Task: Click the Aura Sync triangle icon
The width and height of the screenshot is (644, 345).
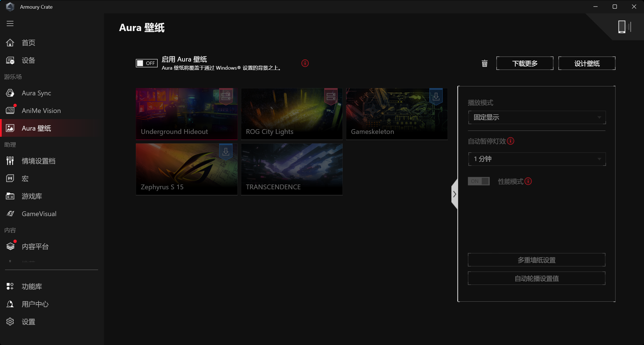Action: (10, 93)
